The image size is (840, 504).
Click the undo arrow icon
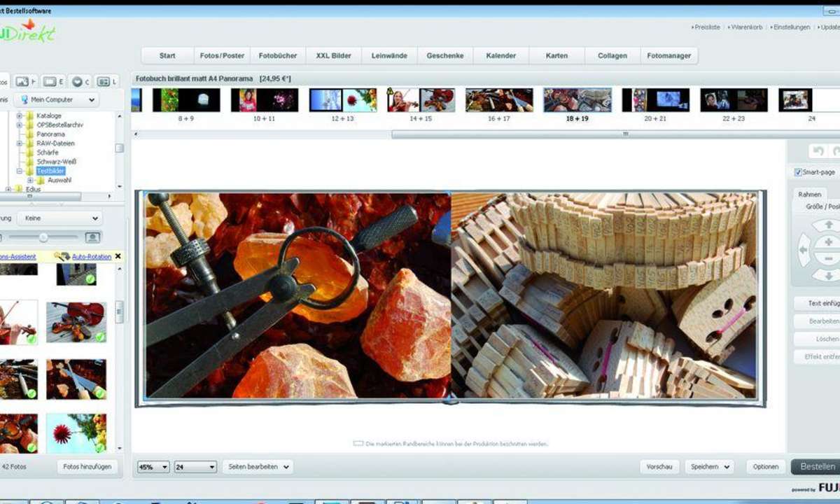pyautogui.click(x=817, y=150)
